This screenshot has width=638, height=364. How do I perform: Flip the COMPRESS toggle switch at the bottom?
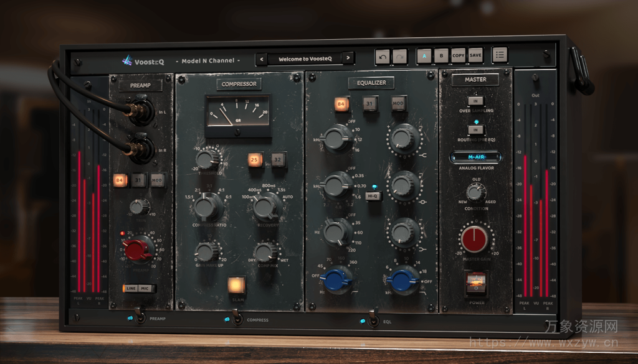click(x=237, y=320)
